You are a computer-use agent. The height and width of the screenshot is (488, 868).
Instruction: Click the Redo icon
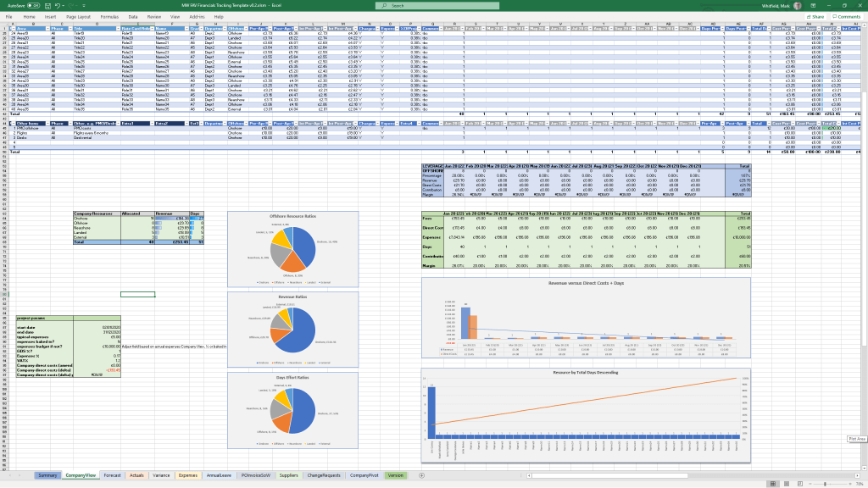pos(71,5)
